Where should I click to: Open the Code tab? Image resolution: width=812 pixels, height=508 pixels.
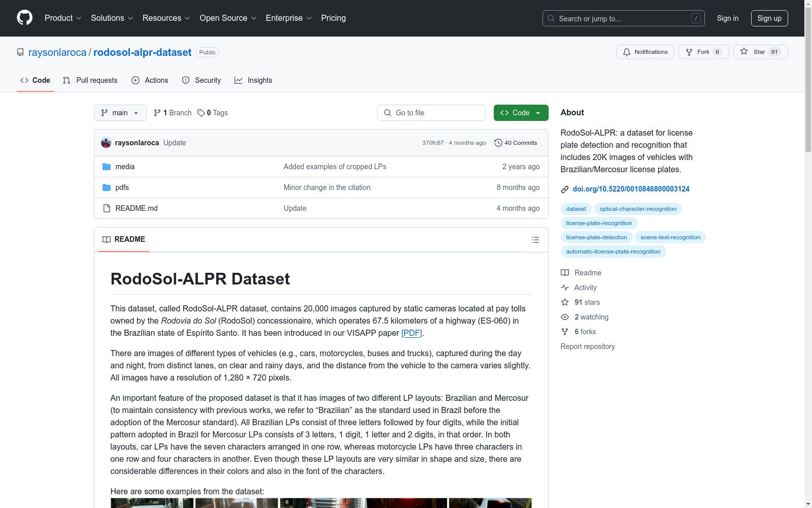[x=36, y=80]
